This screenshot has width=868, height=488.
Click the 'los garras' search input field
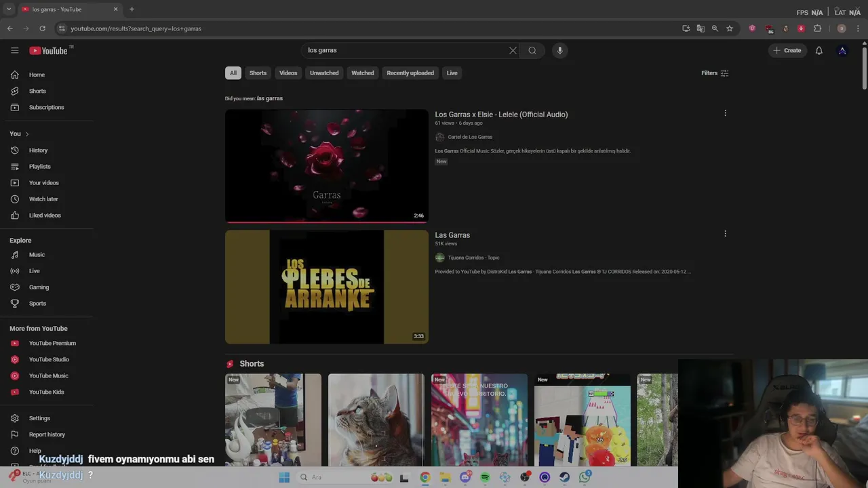tap(406, 50)
